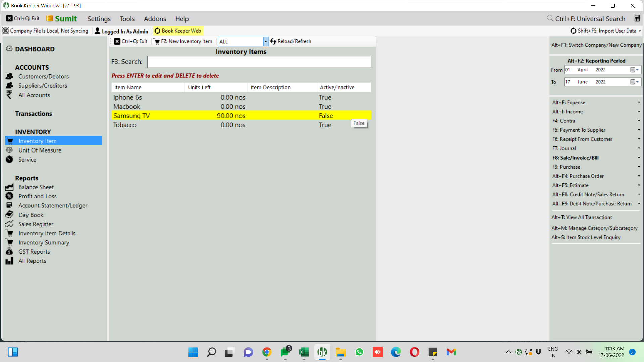Open Excel from the Windows taskbar
Image resolution: width=644 pixels, height=362 pixels.
[304, 352]
